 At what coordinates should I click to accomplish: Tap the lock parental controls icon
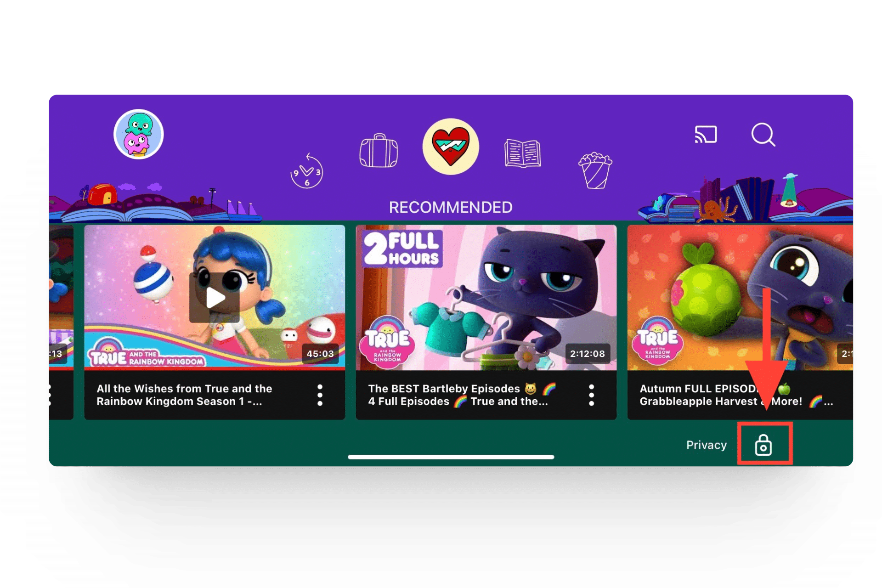[763, 445]
